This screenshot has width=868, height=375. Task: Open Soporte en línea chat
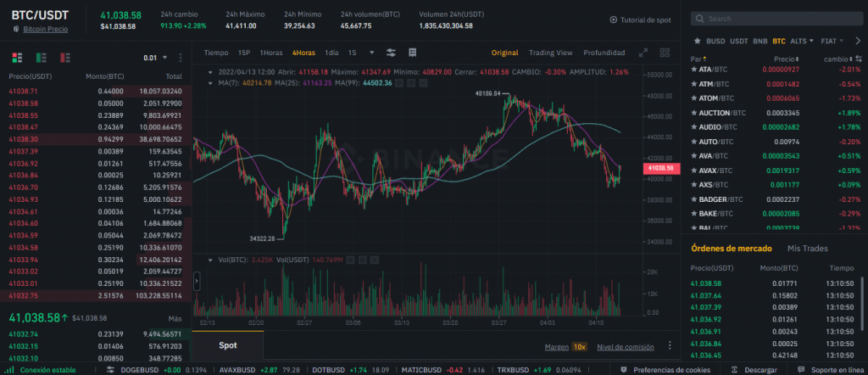coord(831,369)
